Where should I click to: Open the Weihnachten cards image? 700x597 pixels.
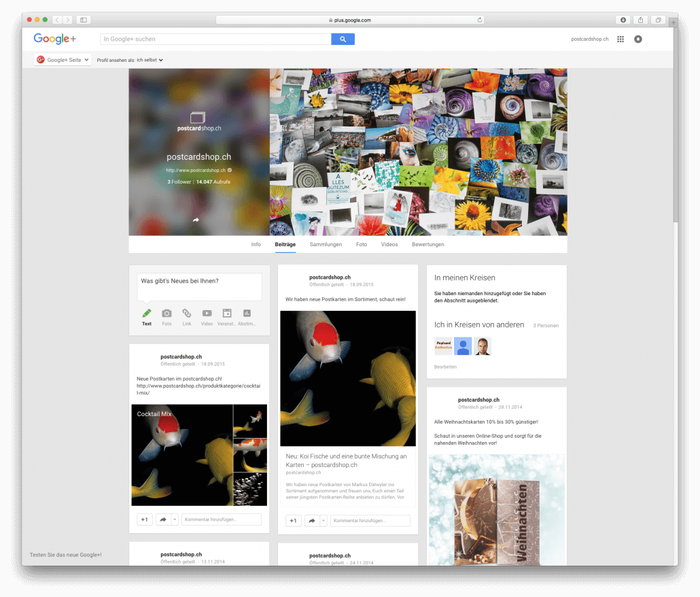(x=496, y=510)
